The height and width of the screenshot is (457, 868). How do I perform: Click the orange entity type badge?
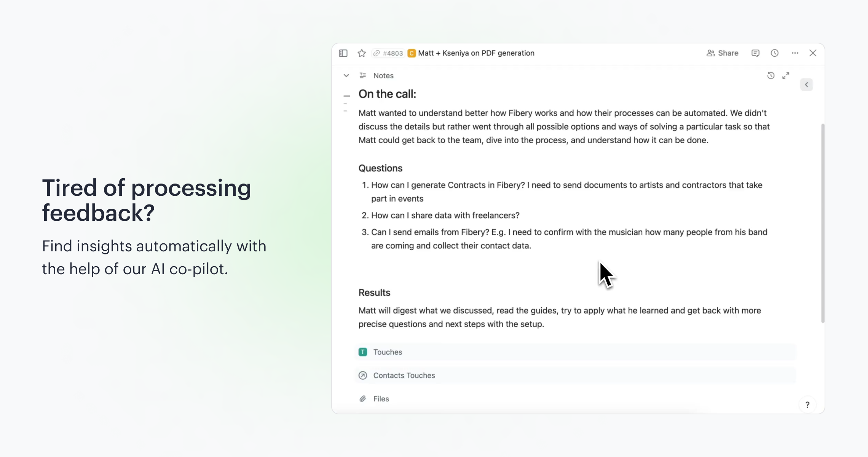(x=412, y=53)
